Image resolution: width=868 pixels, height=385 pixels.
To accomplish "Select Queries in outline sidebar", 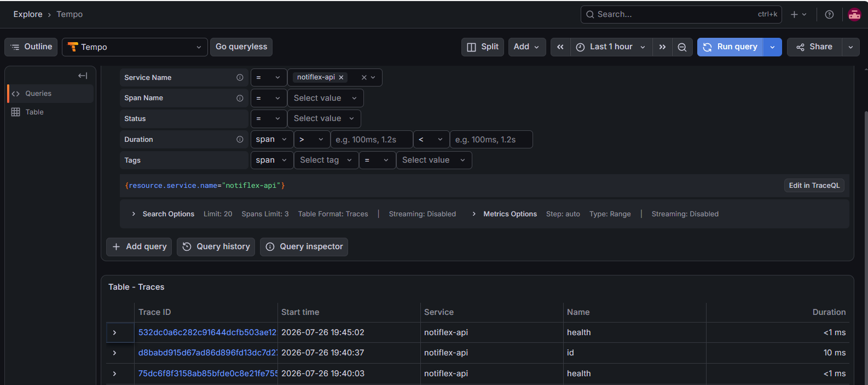I will pos(50,94).
